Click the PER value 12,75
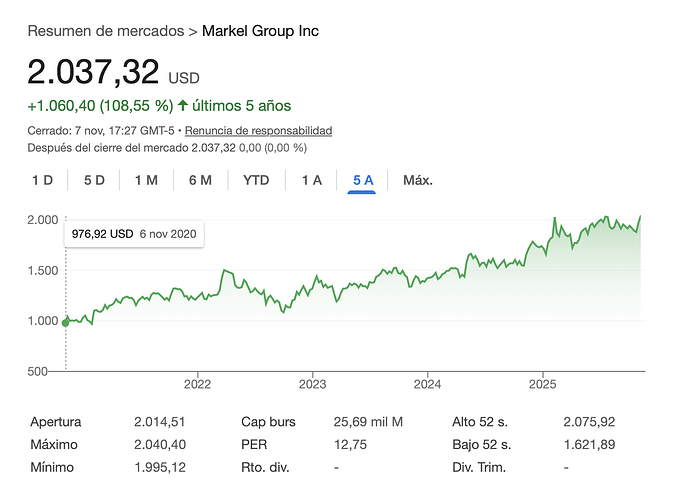690x486 pixels. tap(350, 444)
